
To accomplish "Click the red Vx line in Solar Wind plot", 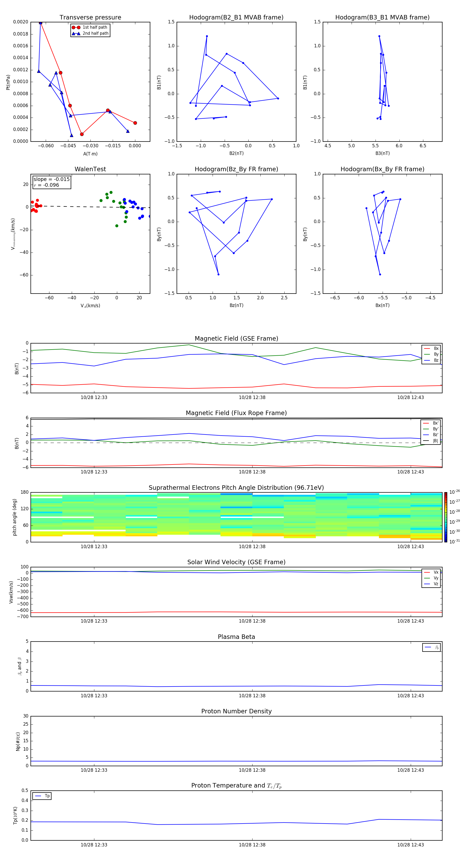I will [236, 612].
